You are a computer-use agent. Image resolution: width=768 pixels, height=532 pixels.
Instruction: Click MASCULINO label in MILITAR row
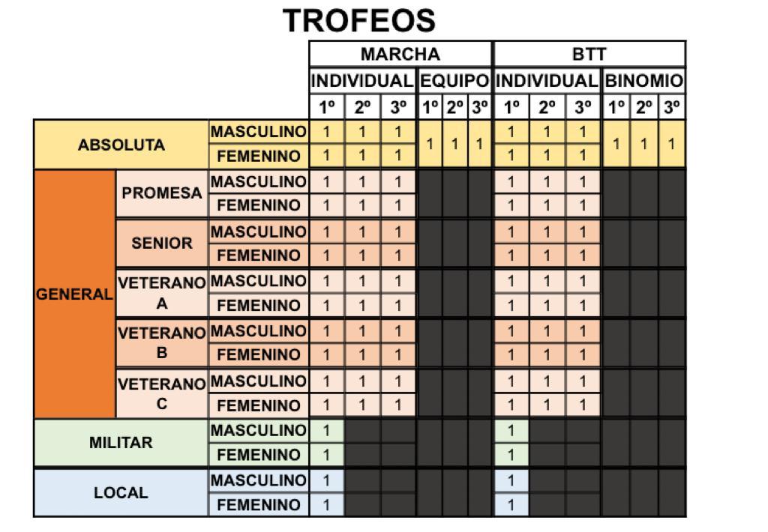point(259,431)
